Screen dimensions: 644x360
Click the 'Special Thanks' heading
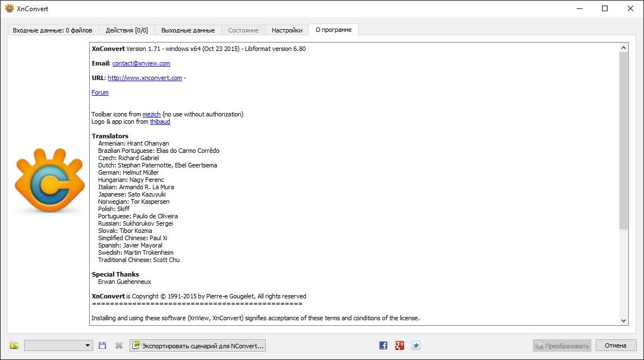[x=115, y=274]
